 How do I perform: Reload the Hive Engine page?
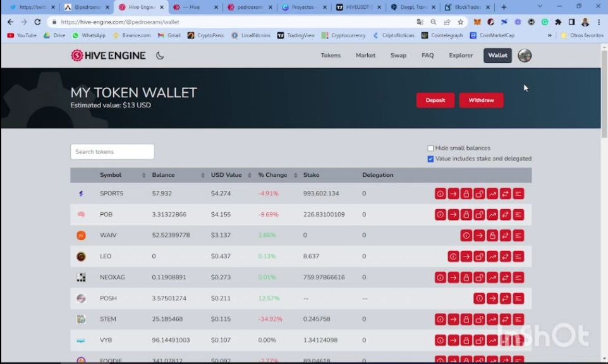[37, 22]
